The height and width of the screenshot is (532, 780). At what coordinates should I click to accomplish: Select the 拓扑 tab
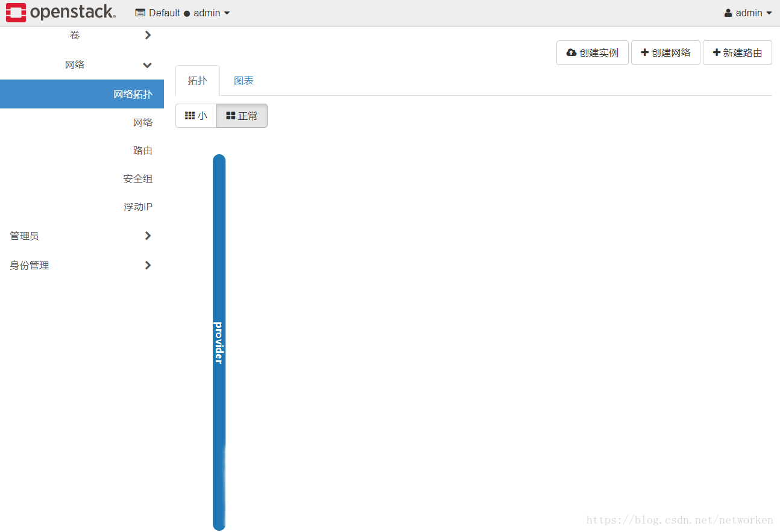[198, 80]
